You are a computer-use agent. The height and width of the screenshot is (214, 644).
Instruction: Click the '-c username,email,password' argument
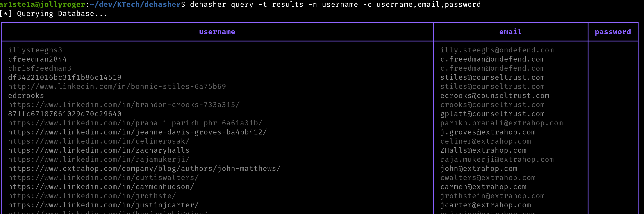click(x=422, y=4)
